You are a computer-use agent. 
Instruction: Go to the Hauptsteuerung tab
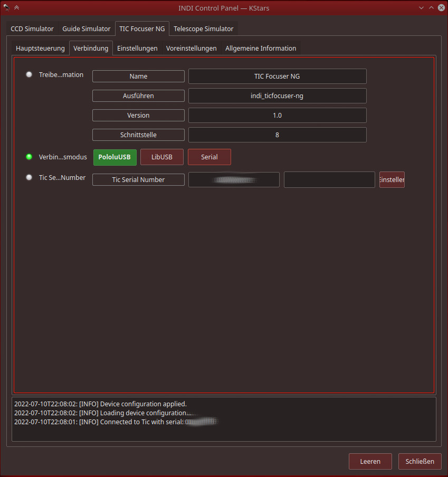pyautogui.click(x=40, y=48)
